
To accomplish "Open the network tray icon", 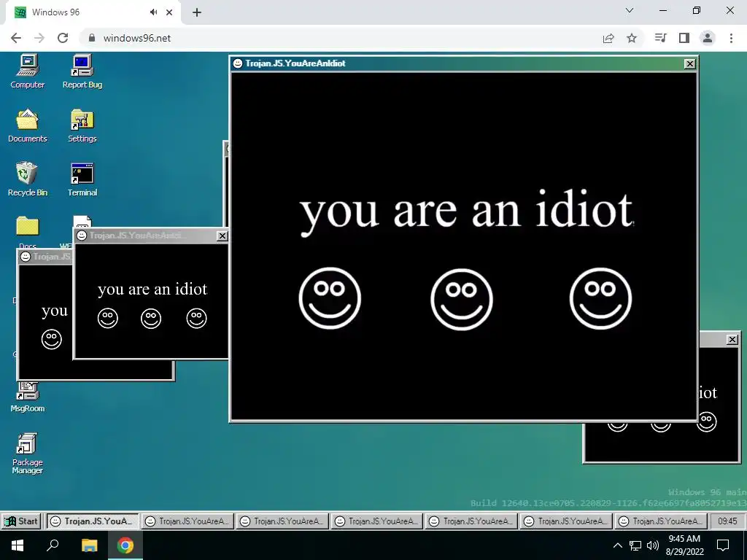I will (x=635, y=545).
